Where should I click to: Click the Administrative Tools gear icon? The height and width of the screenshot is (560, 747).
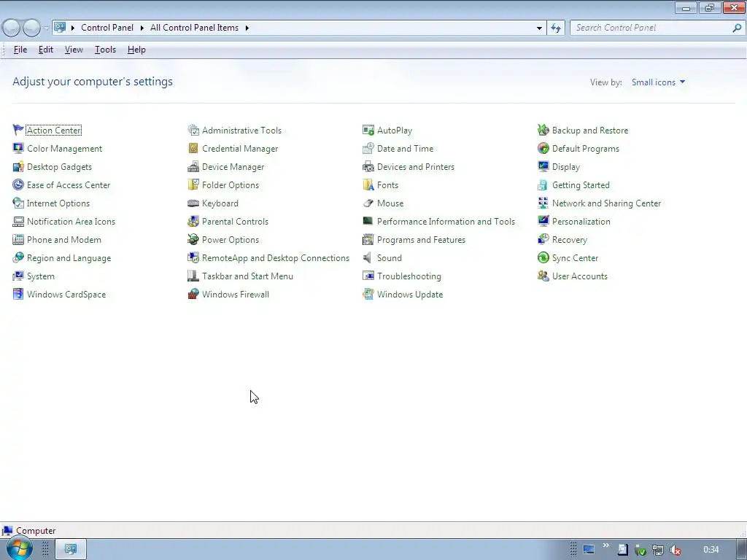pyautogui.click(x=193, y=130)
